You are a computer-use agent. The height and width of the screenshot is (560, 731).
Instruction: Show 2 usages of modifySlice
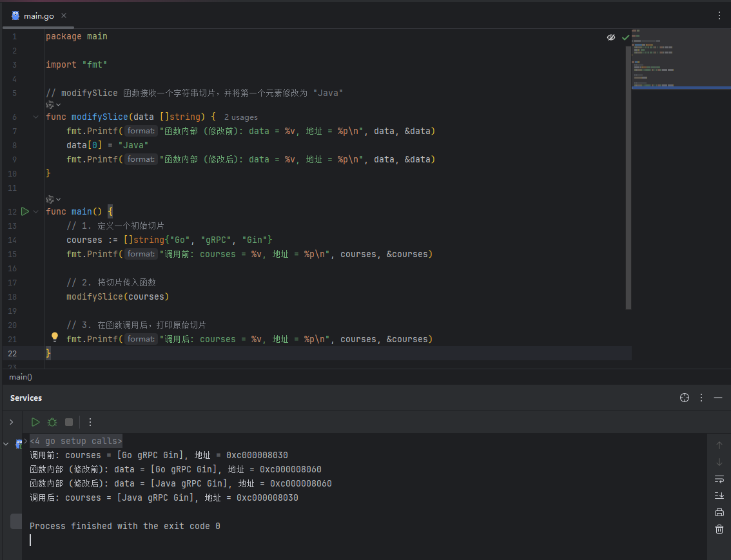[240, 117]
